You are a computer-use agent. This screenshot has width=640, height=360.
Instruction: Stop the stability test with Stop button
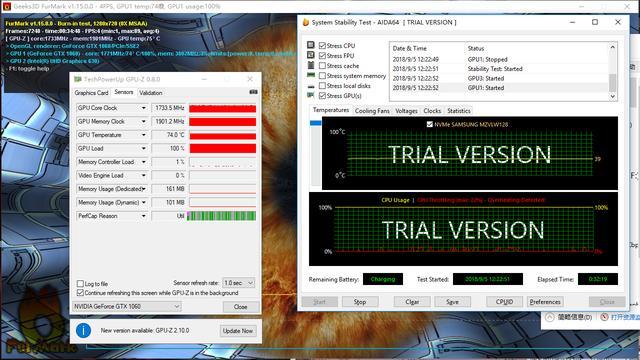coord(360,302)
